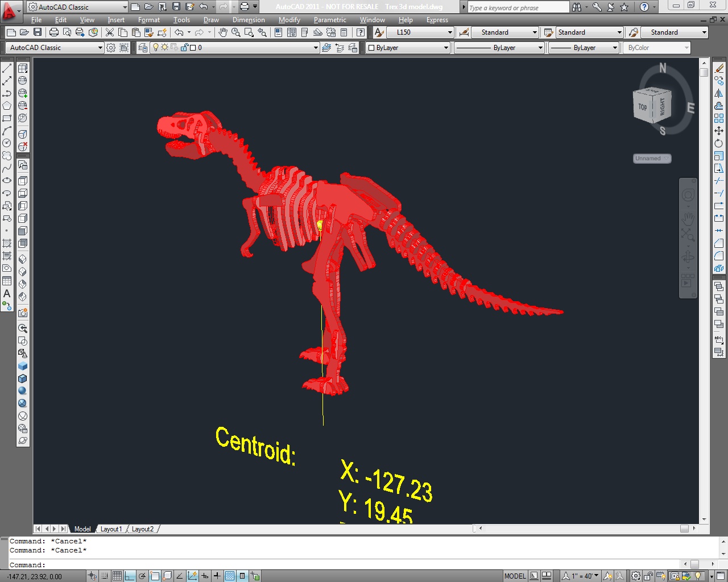Select the Mirror tool in Modify toolbar

[719, 93]
